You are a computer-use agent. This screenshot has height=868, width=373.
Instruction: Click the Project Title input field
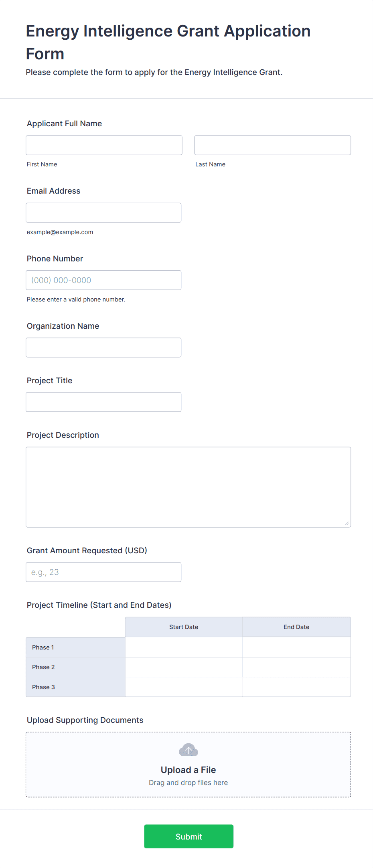click(103, 402)
